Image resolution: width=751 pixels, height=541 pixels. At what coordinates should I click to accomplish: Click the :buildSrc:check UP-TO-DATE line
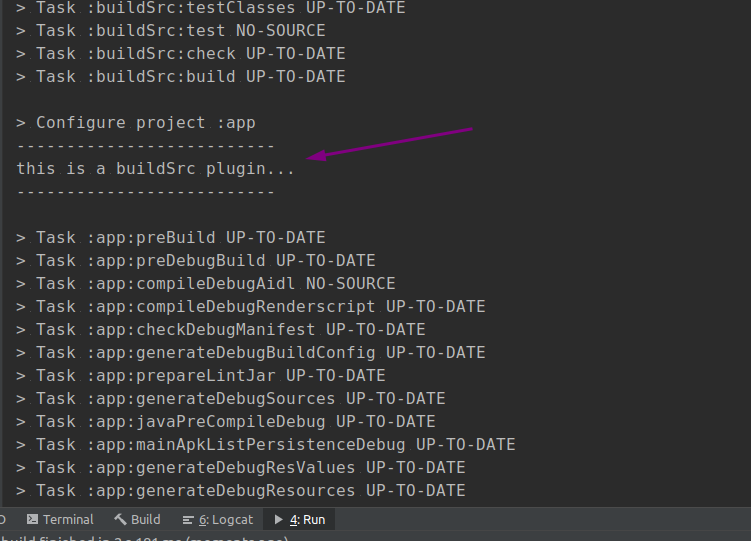(x=180, y=54)
